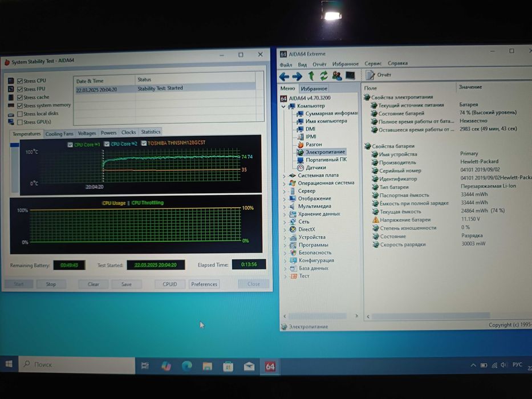
Task: Expand the Операционная система node
Action: [285, 184]
